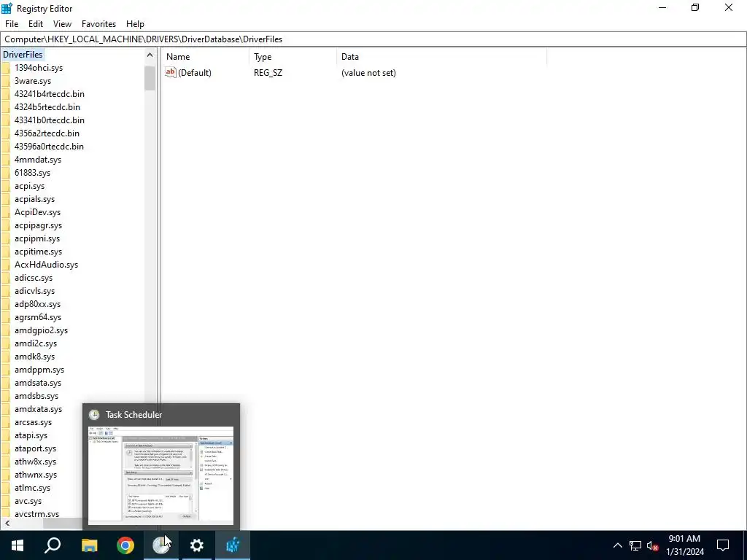Screen dimensions: 747x560
Task: Open Settings from the taskbar
Action: pyautogui.click(x=197, y=545)
